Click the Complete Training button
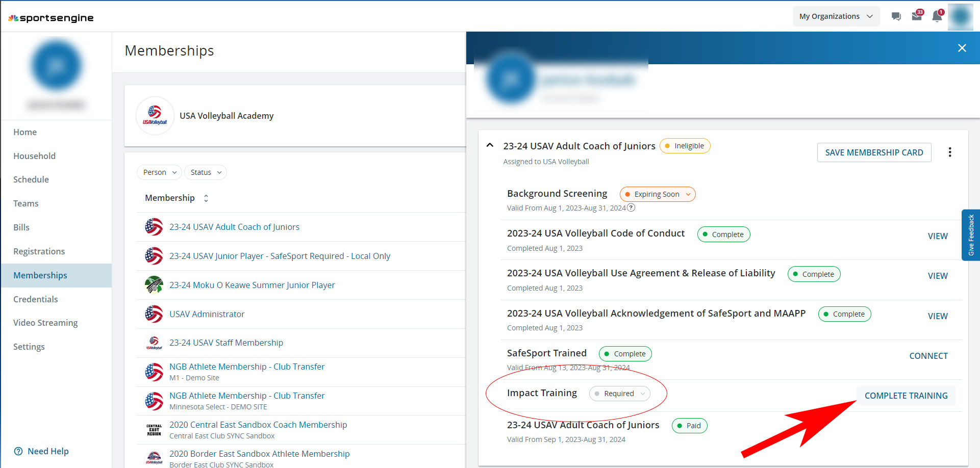The width and height of the screenshot is (980, 468). click(x=906, y=396)
